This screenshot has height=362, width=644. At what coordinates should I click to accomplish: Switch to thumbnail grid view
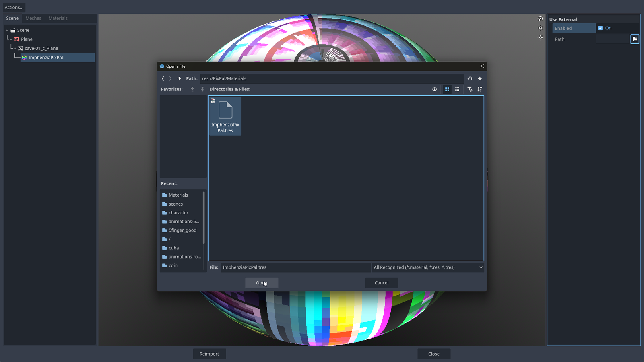pyautogui.click(x=447, y=89)
